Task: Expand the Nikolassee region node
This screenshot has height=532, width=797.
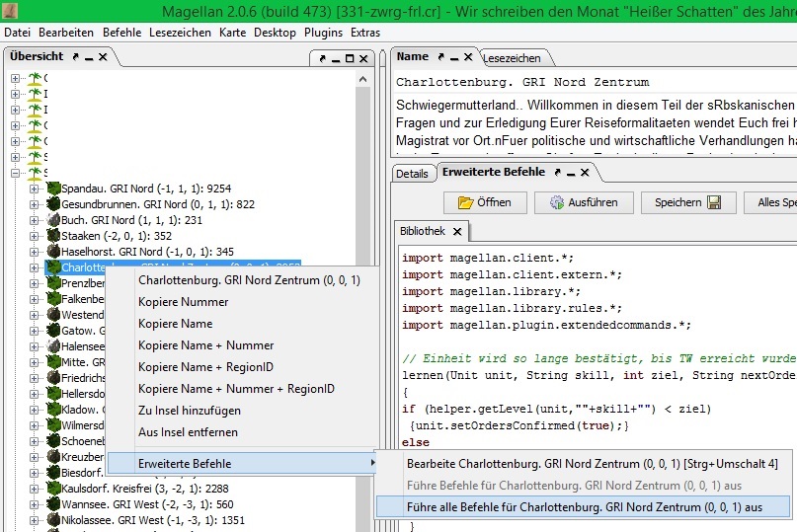Action: click(35, 520)
